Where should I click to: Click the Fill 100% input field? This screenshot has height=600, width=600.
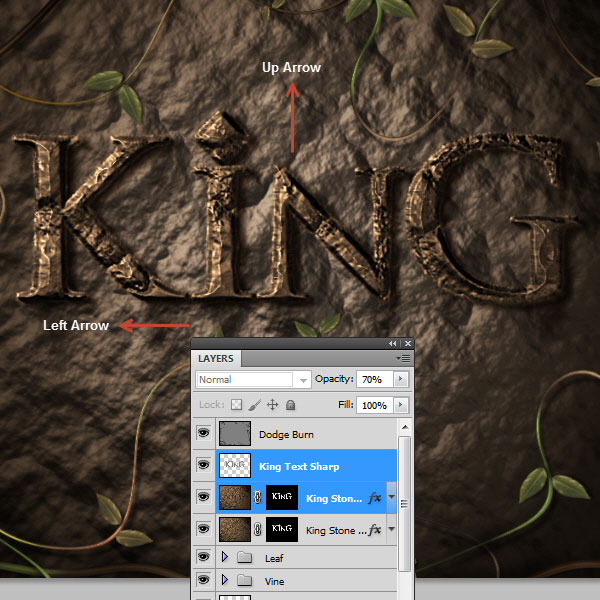point(374,405)
